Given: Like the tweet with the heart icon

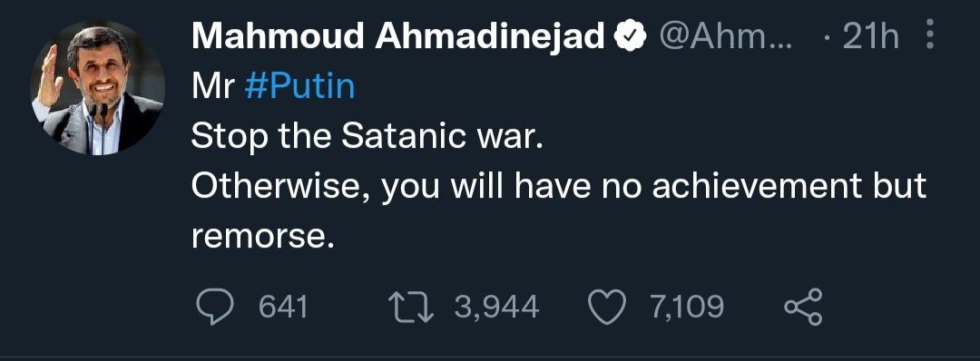Looking at the screenshot, I should point(608,307).
